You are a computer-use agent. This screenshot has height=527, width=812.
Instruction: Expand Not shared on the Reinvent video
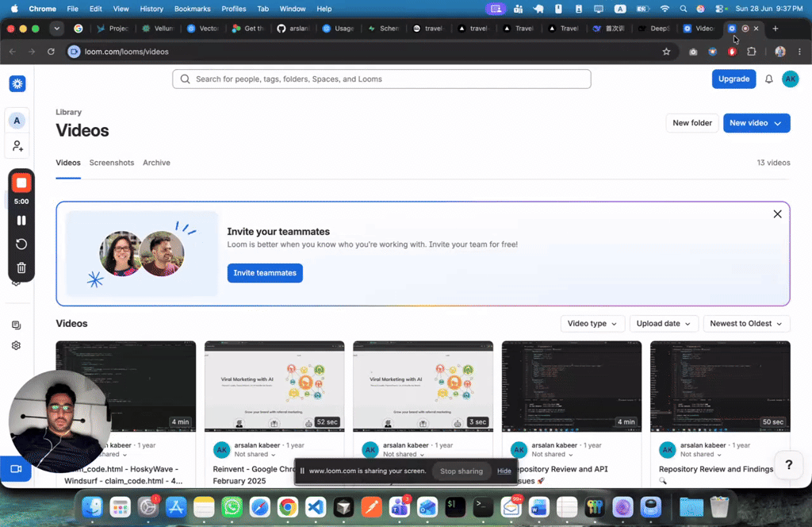255,455
